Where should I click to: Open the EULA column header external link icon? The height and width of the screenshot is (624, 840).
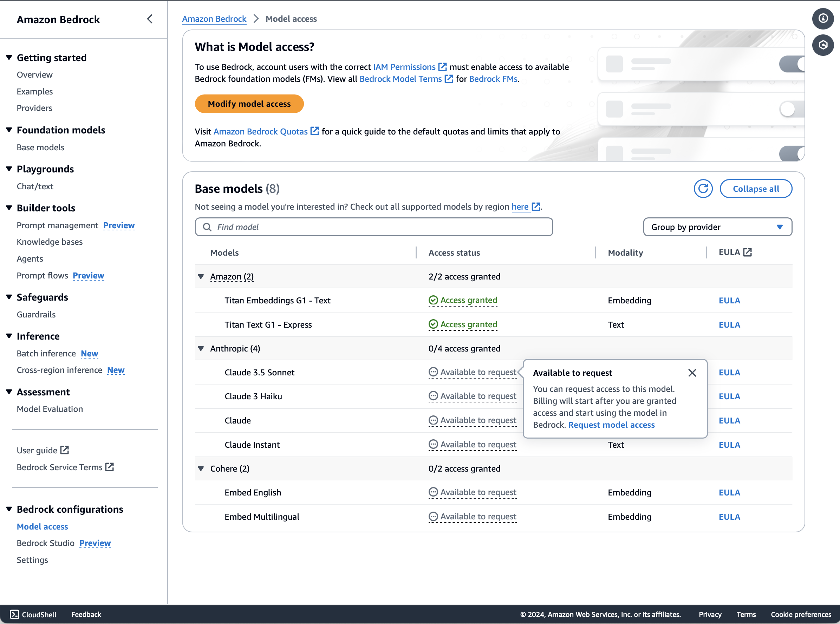pyautogui.click(x=747, y=252)
